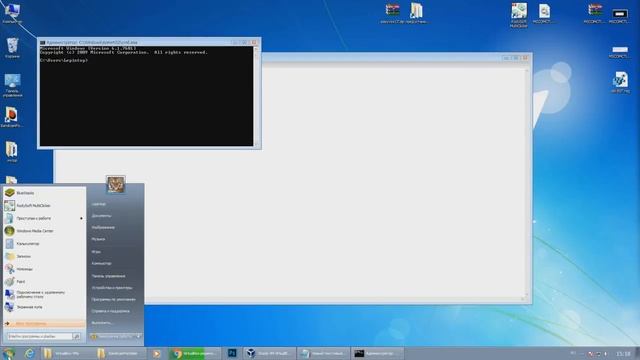Open Изображения from Start menu right pane
The image size is (640, 360).
point(103,227)
